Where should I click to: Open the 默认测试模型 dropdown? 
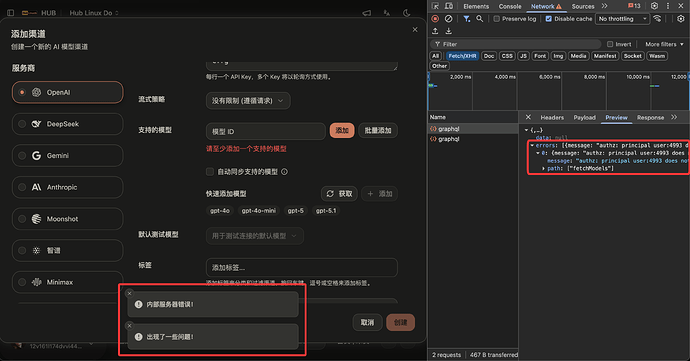[x=254, y=236]
